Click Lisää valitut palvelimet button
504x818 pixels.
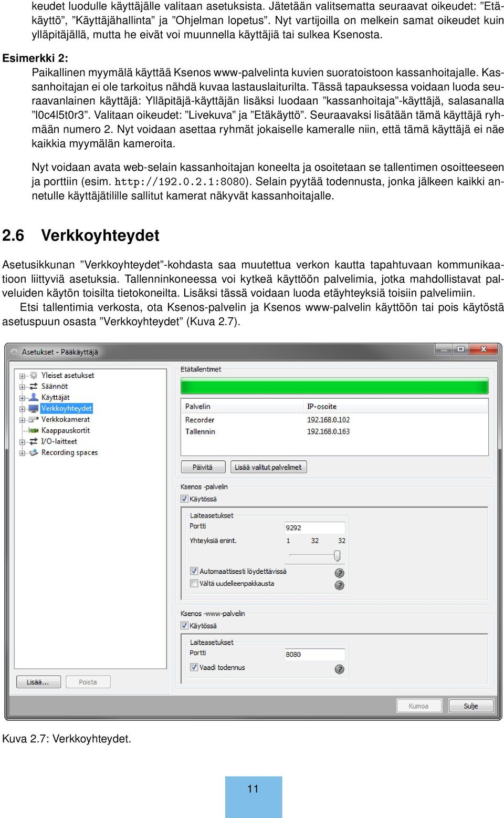tap(268, 467)
